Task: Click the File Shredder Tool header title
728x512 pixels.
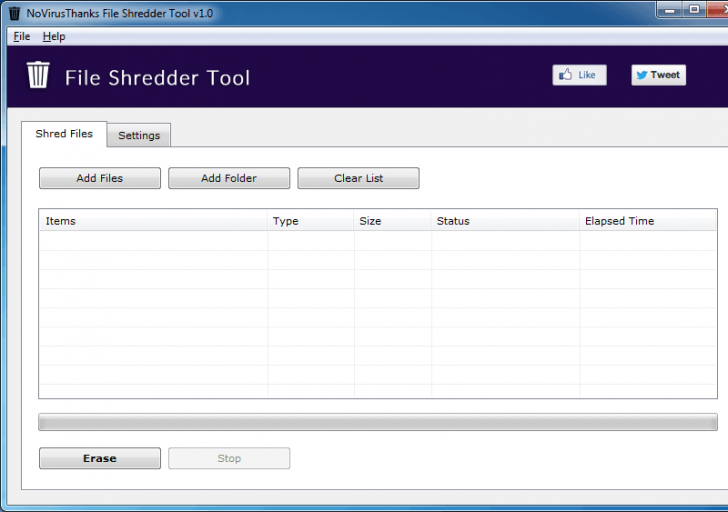Action: coord(157,78)
